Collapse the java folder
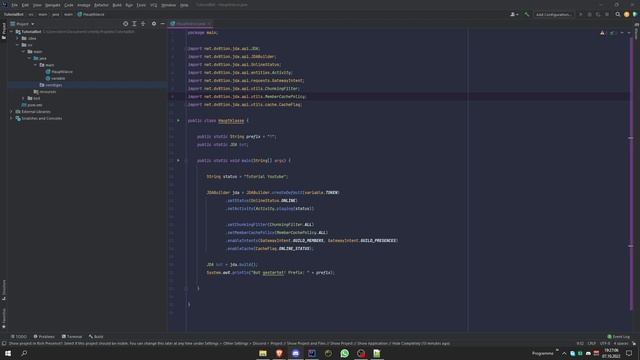The image size is (640, 360). (29, 58)
